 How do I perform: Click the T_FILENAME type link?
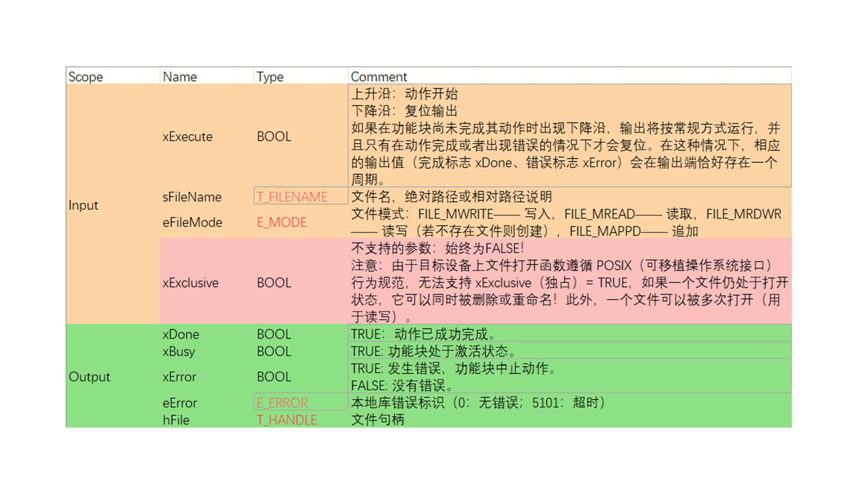292,197
